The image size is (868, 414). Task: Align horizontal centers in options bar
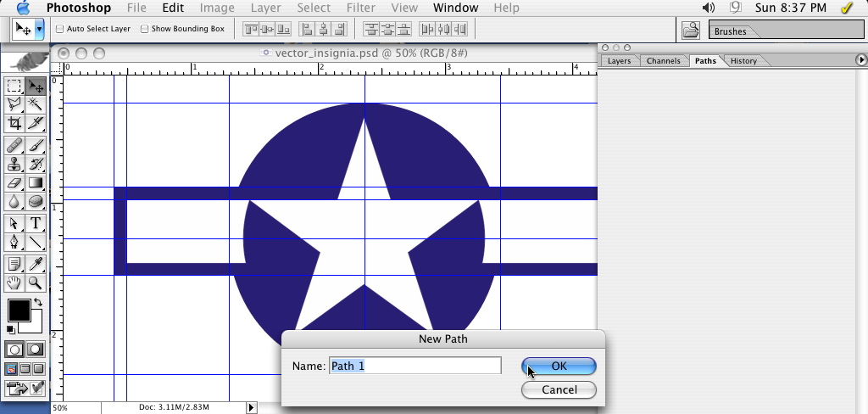pos(323,29)
